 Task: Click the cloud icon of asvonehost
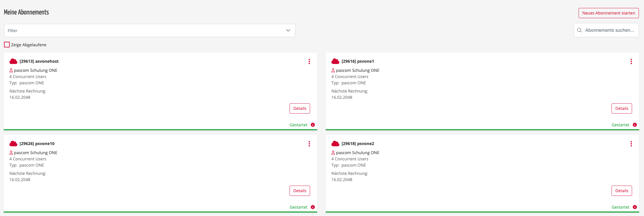coord(13,61)
